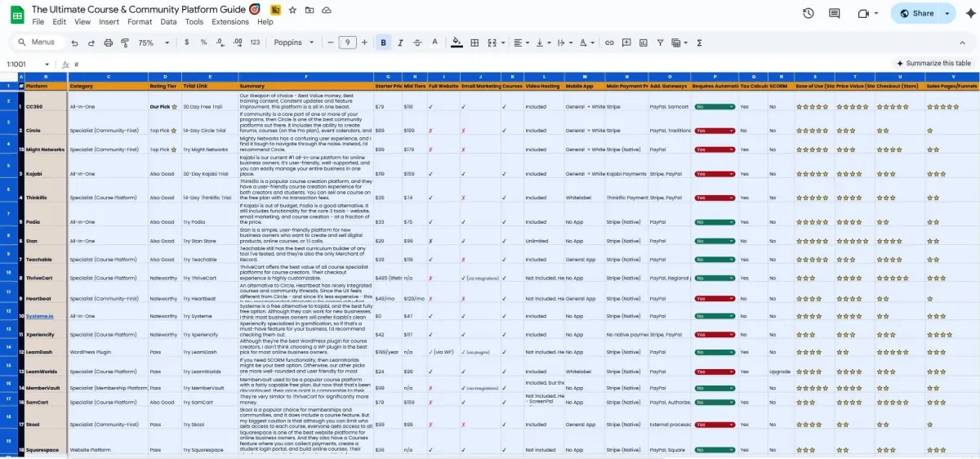Toggle italic formatting

(400, 42)
